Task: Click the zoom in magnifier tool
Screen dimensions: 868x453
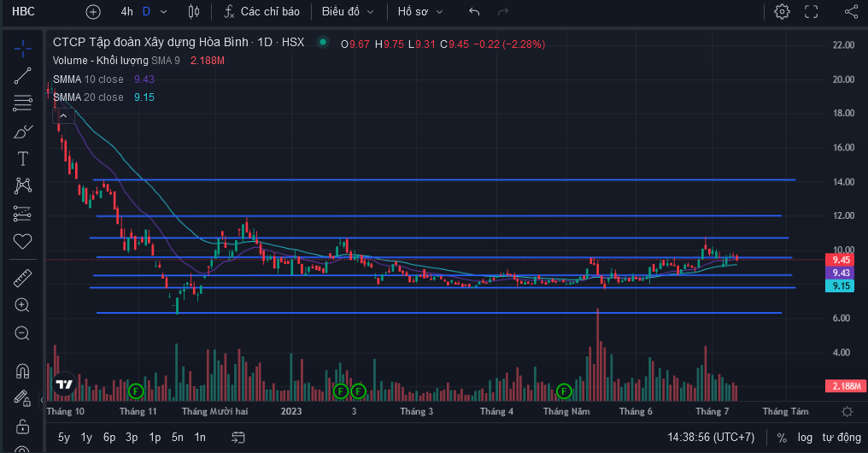Action: [22, 305]
